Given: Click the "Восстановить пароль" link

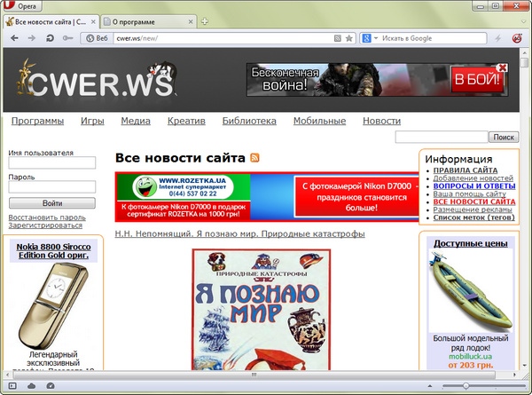Looking at the screenshot, I should click(47, 217).
